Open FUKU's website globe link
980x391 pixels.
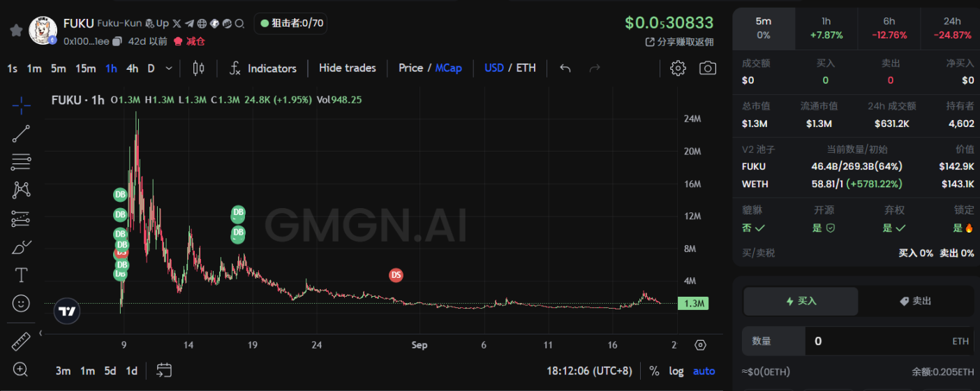pos(202,24)
